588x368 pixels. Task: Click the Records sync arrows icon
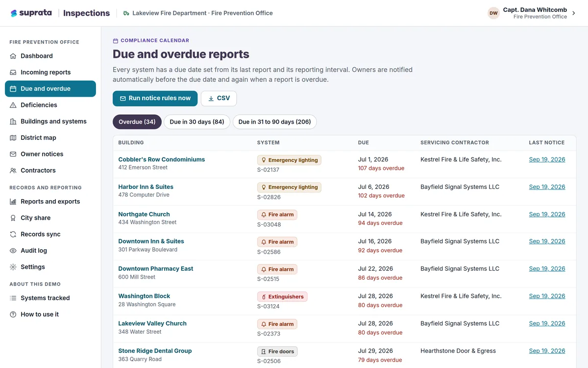pyautogui.click(x=13, y=234)
